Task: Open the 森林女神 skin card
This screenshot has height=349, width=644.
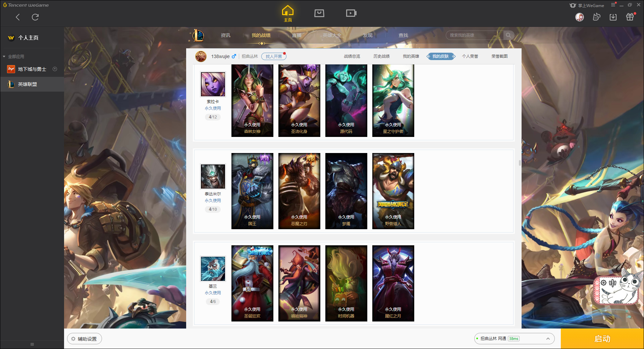Action: [252, 101]
